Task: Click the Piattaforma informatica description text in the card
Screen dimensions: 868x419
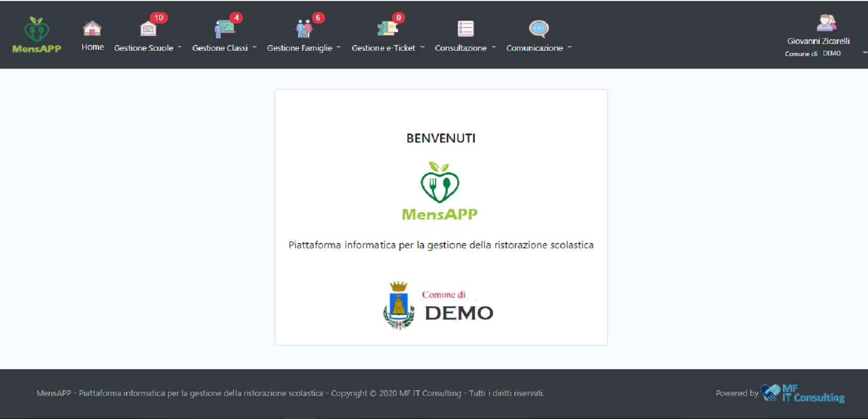Action: (441, 245)
